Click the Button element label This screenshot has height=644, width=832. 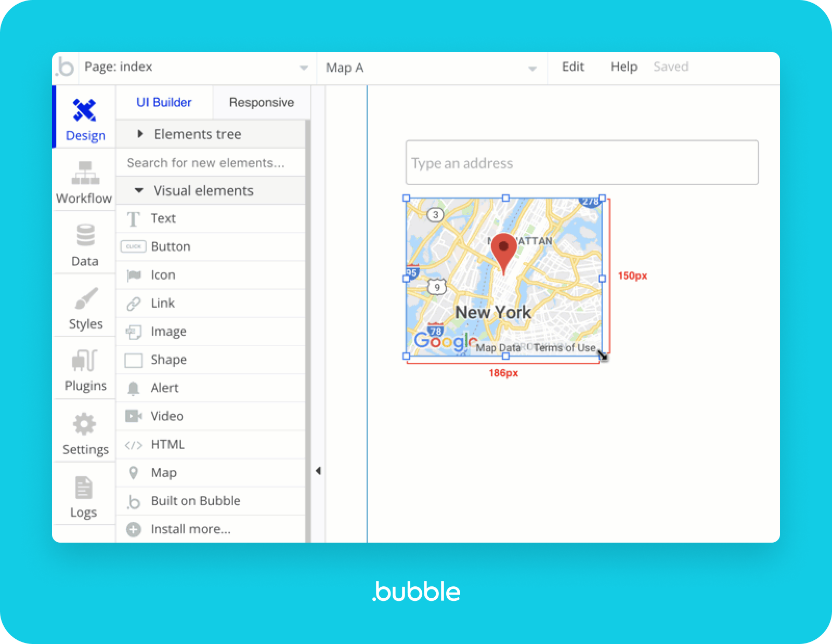point(171,246)
